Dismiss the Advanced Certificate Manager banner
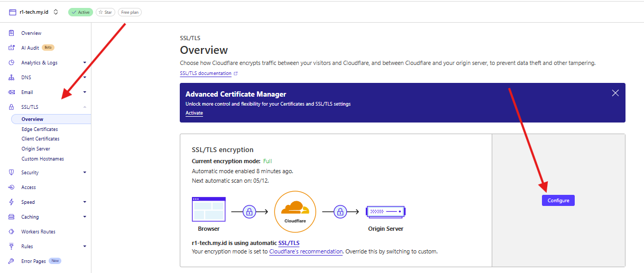The image size is (644, 273). (x=615, y=93)
